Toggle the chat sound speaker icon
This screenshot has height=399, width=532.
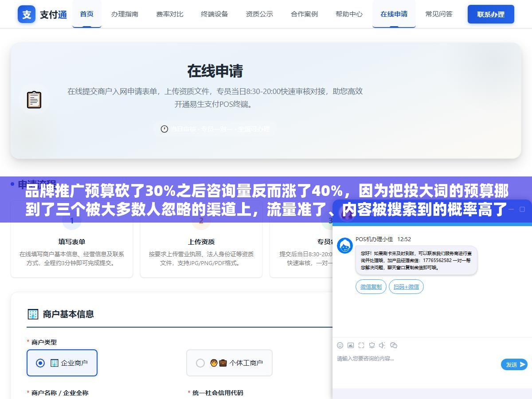pyautogui.click(x=382, y=345)
